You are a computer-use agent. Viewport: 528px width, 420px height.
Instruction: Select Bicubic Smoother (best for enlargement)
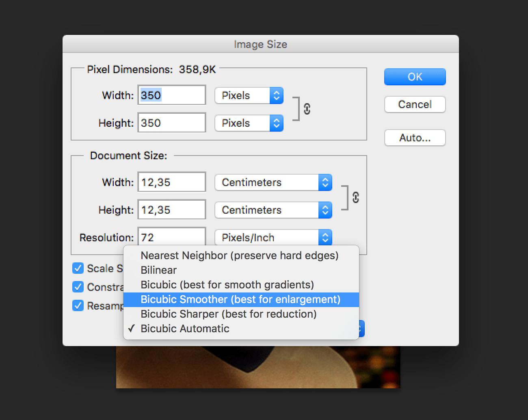[x=241, y=299]
